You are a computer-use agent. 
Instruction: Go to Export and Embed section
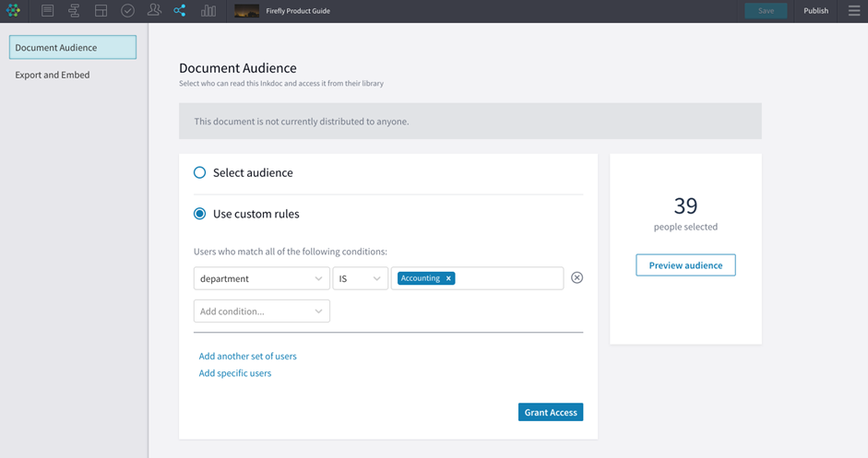tap(53, 75)
